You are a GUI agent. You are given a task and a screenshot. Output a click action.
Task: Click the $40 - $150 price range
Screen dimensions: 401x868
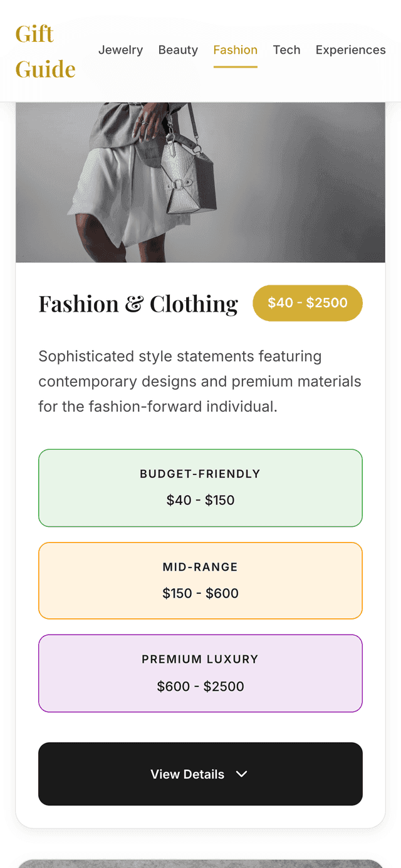coord(200,501)
